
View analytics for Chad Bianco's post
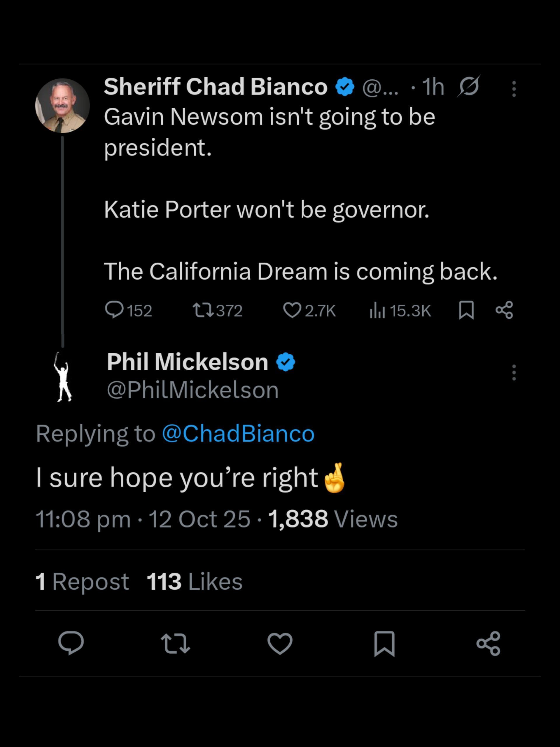(x=377, y=310)
